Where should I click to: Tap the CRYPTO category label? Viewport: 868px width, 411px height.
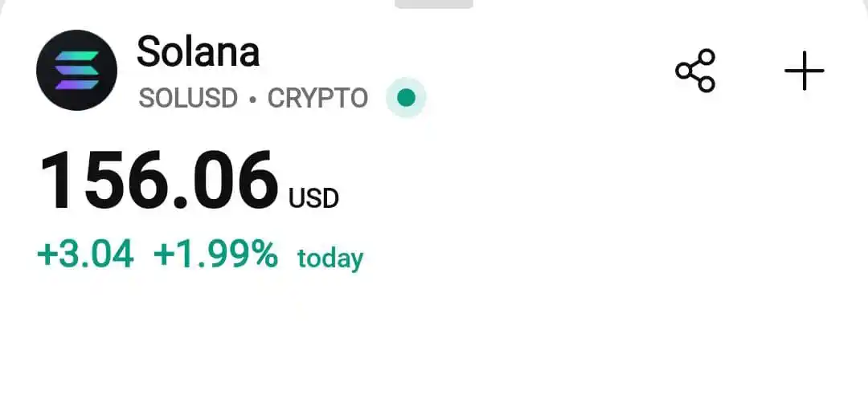pyautogui.click(x=318, y=99)
